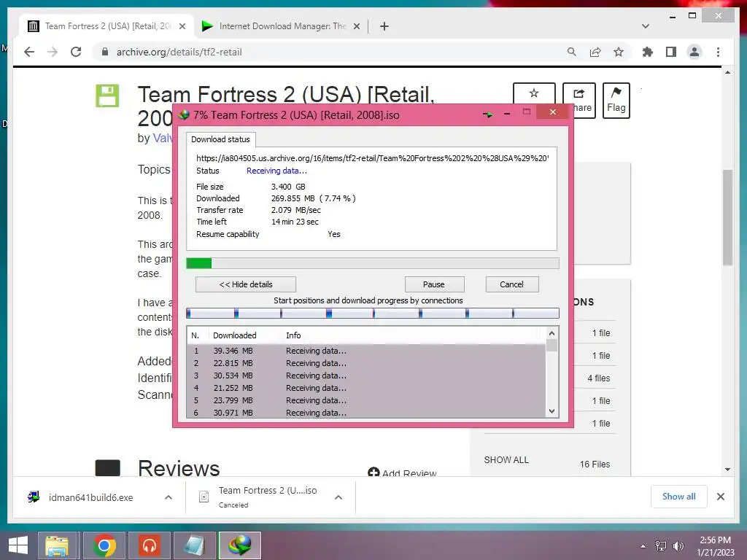Bookmark this tab with star icon

[x=619, y=52]
